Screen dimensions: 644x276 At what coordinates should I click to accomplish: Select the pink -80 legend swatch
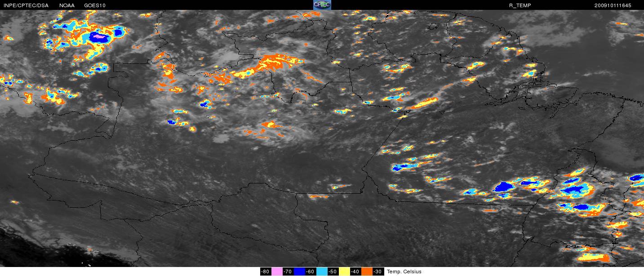(277, 272)
